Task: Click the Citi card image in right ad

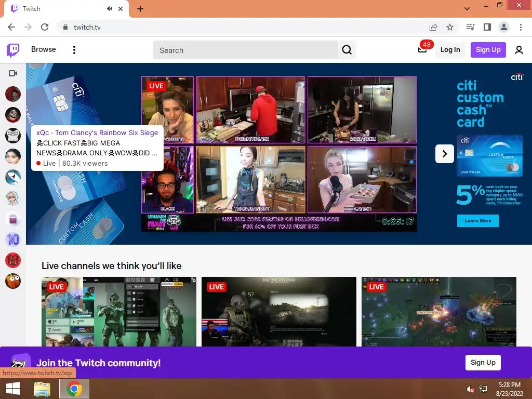Action: [x=489, y=156]
